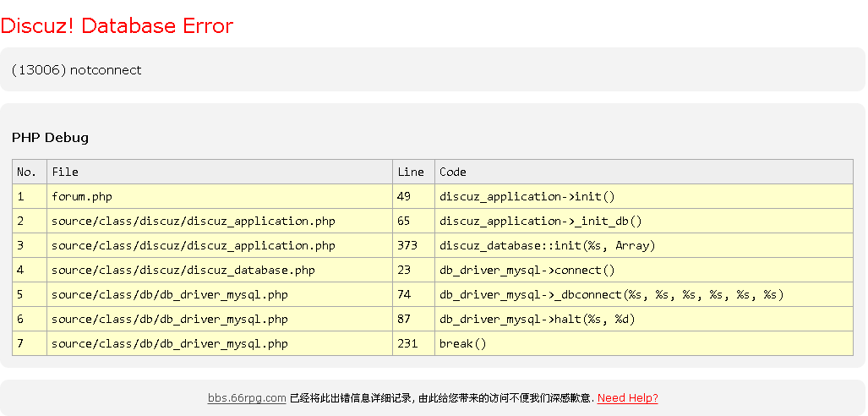Viewport: 868px width, 416px height.
Task: Click line number 87 cell
Action: 413,319
